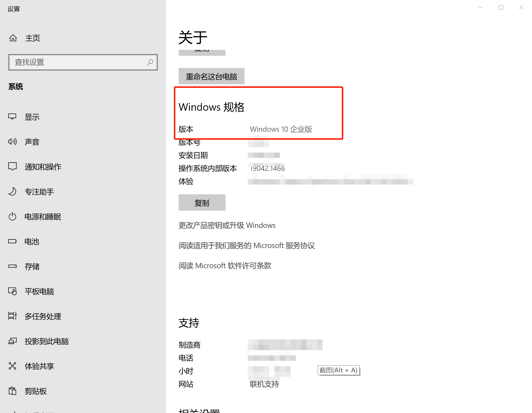Open 阅读 Microsoft 软件许可条款 link
The width and height of the screenshot is (532, 413).
pos(225,266)
